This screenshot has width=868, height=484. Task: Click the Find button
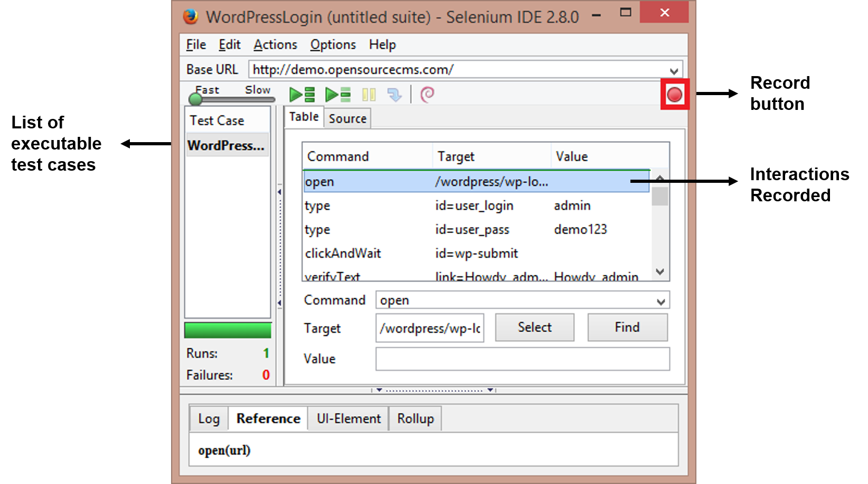click(627, 328)
